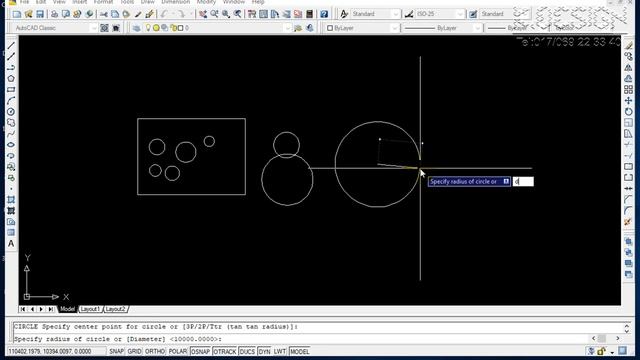
Task: Open the ISO-25 dimension style dropdown
Action: [x=460, y=14]
